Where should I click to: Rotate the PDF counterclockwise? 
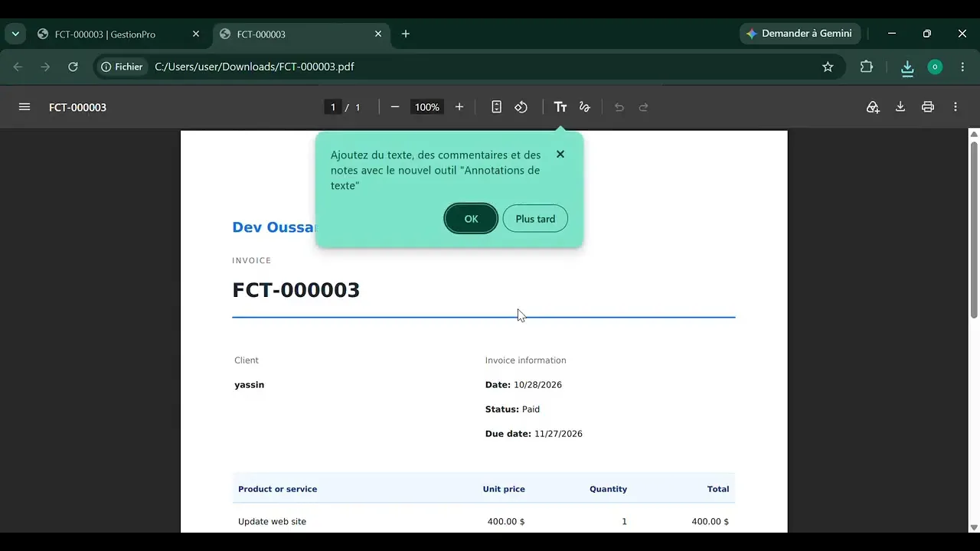click(x=521, y=107)
